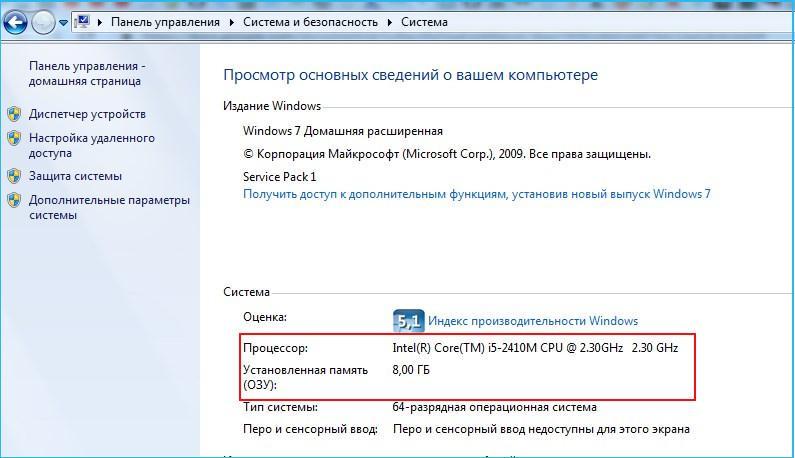Click the Перо и сенсорный ввод недоступны value

coord(541,429)
